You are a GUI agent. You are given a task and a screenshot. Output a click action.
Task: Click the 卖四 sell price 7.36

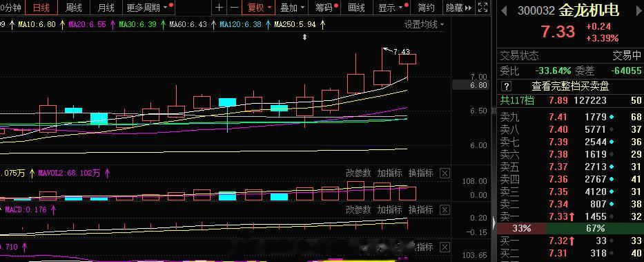[558, 179]
